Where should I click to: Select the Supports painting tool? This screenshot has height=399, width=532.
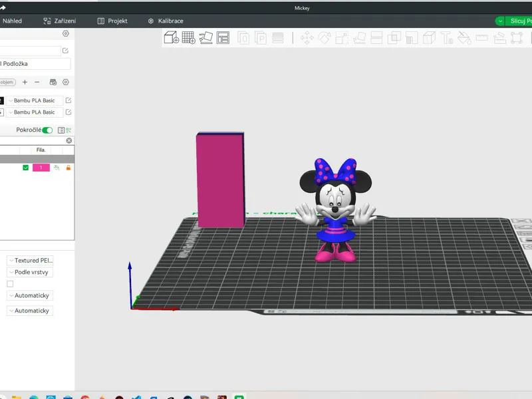[412, 38]
